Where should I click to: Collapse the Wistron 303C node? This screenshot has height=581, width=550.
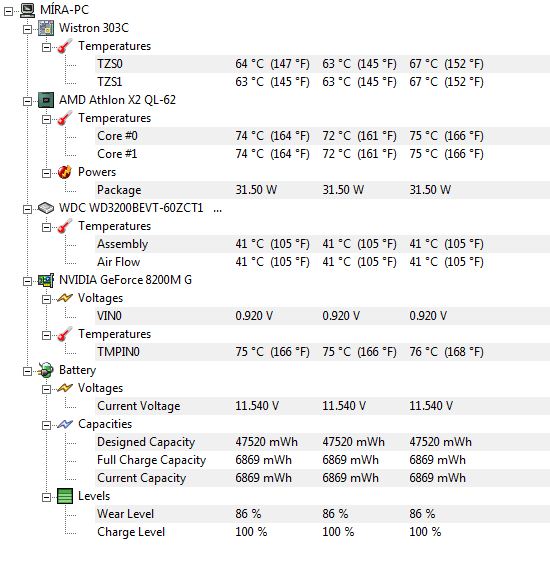click(27, 30)
